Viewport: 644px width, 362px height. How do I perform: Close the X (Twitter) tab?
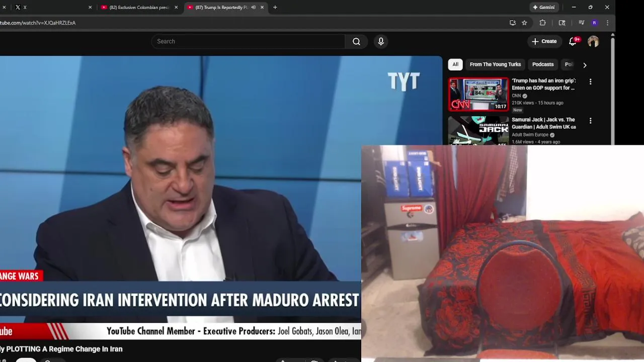pyautogui.click(x=90, y=8)
